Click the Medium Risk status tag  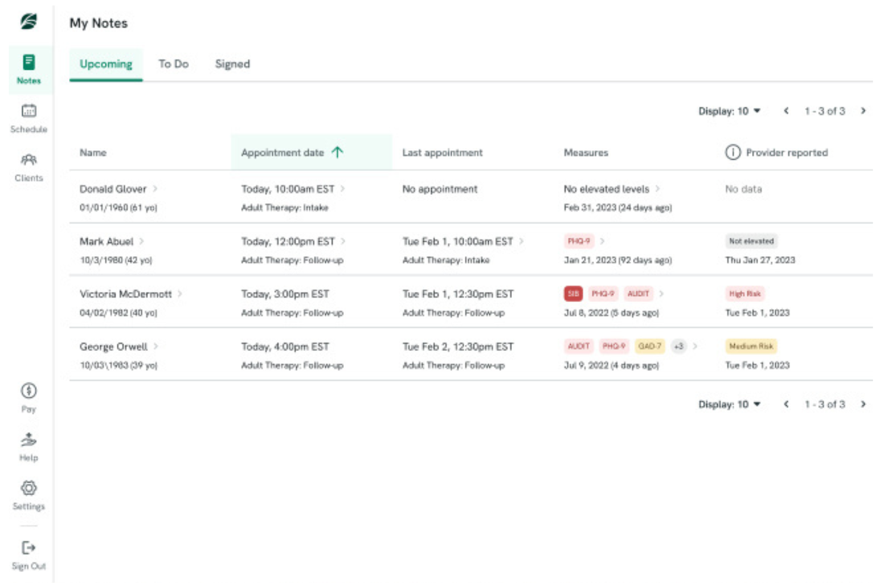(x=751, y=346)
